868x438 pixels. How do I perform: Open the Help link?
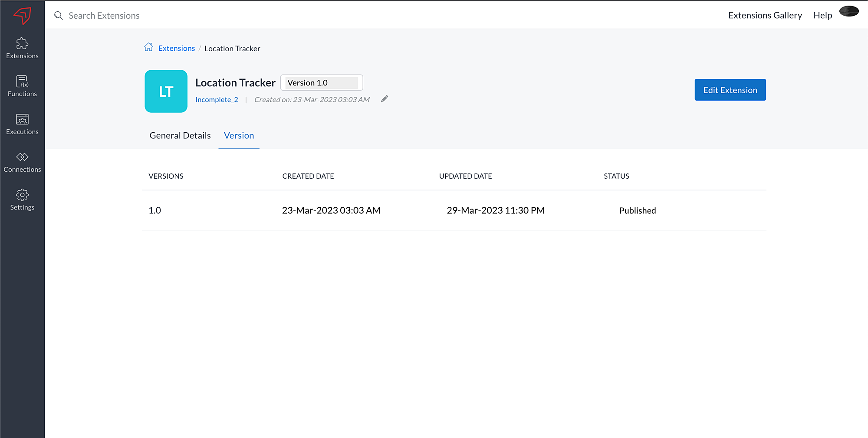coord(822,15)
